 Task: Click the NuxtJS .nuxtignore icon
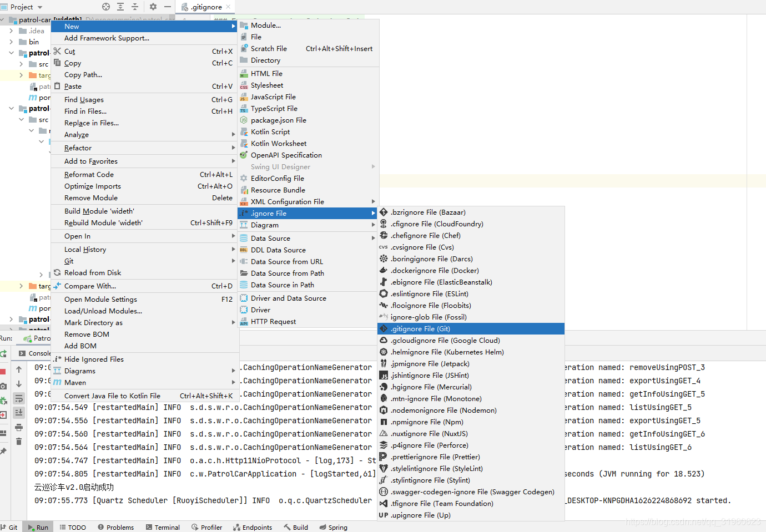pos(384,434)
